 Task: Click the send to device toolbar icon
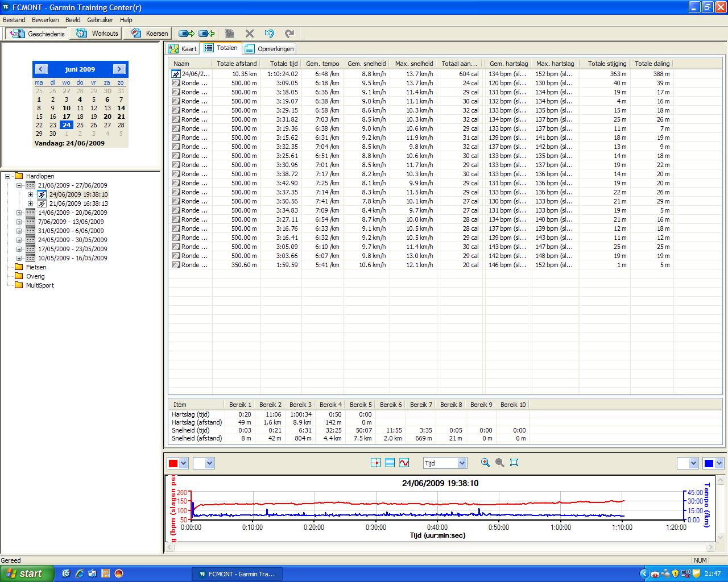click(x=186, y=34)
